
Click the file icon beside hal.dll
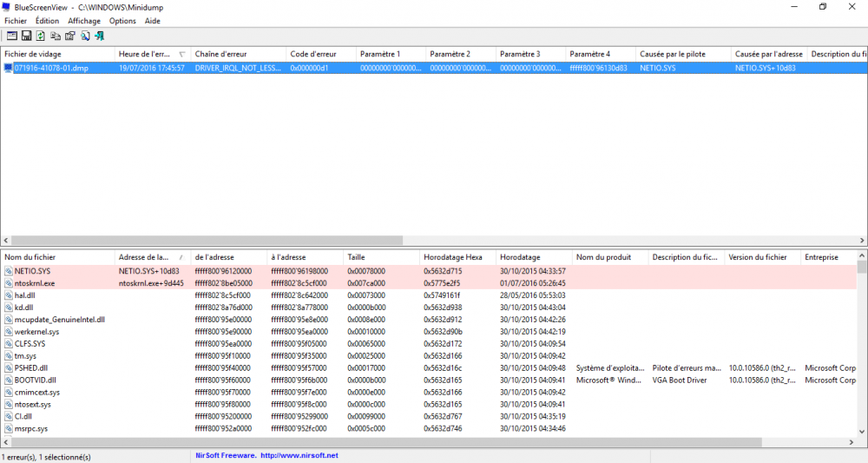[9, 295]
